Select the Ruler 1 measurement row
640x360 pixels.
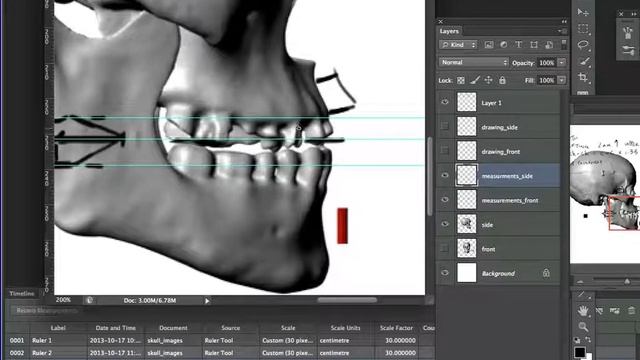point(220,340)
